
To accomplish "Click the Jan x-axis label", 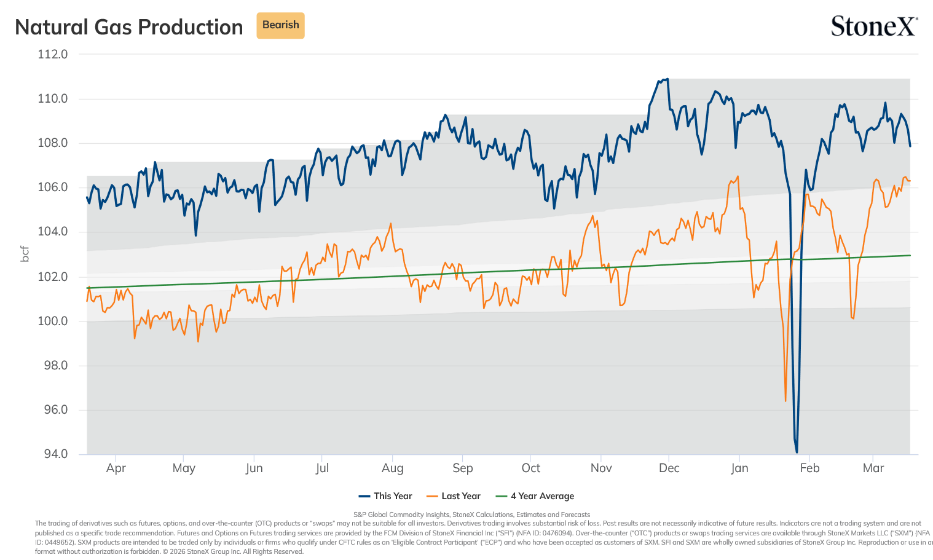I will pos(739,468).
